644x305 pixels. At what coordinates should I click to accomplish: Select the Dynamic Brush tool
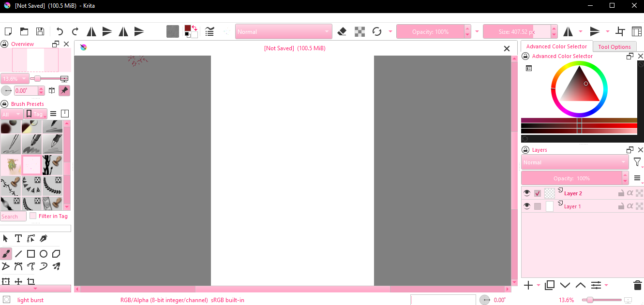click(44, 266)
